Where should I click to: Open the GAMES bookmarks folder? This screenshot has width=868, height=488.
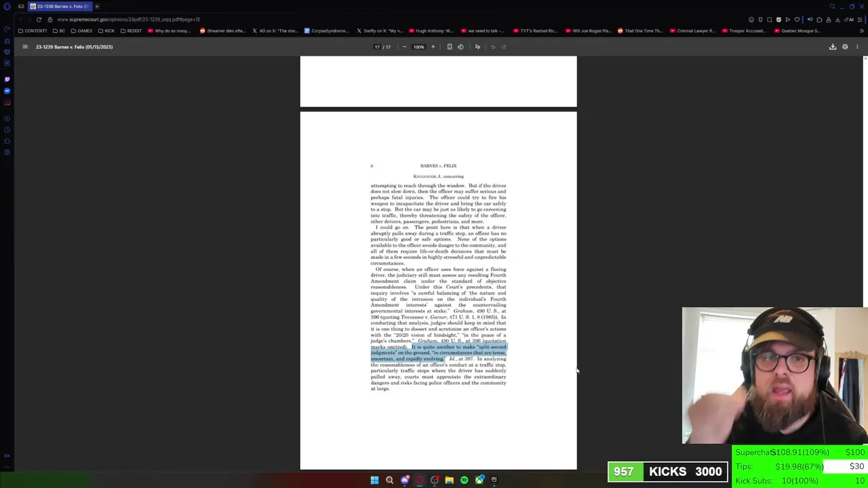click(x=81, y=30)
